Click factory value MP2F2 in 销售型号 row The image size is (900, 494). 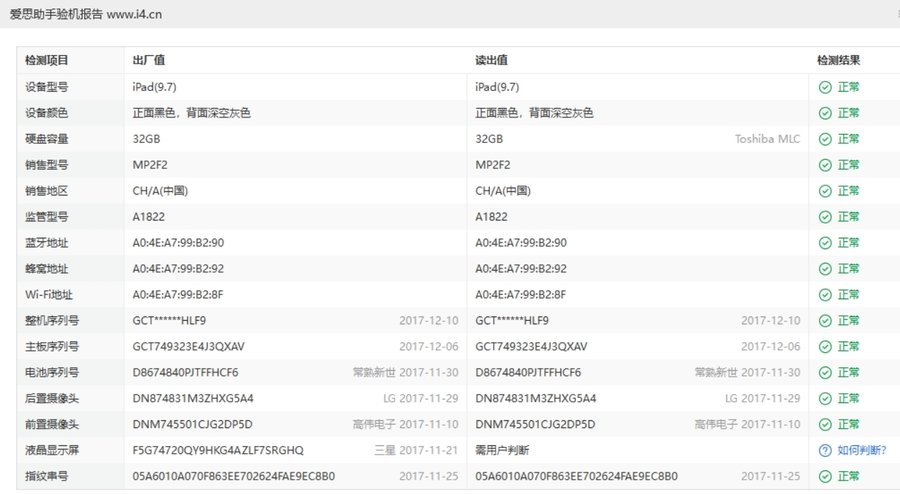[x=150, y=165]
